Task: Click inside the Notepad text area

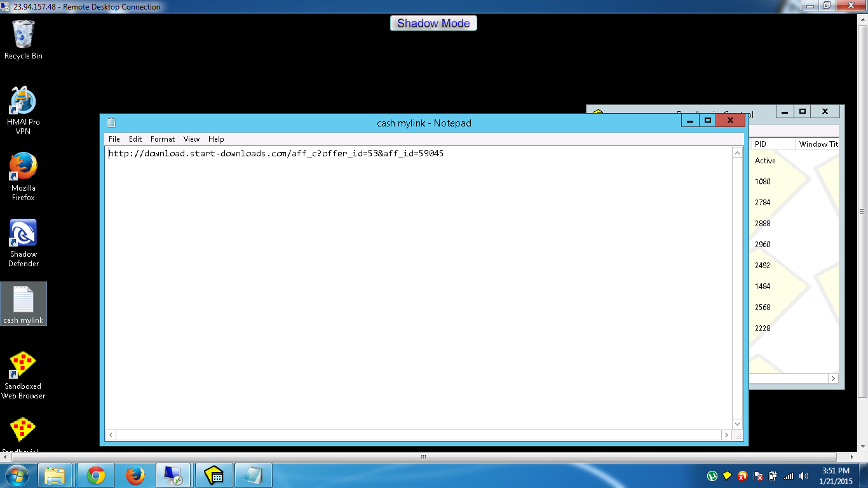Action: tap(418, 288)
